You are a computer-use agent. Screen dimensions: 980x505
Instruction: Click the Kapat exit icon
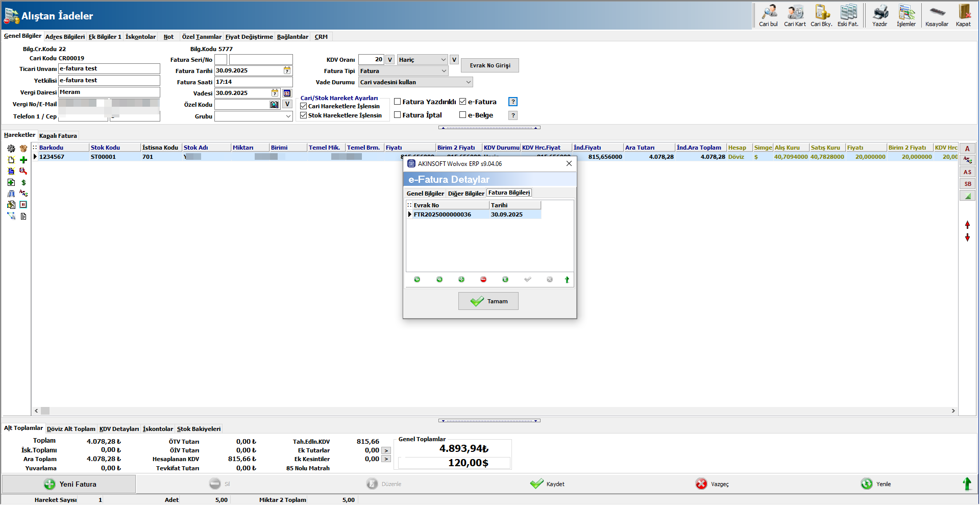(963, 15)
